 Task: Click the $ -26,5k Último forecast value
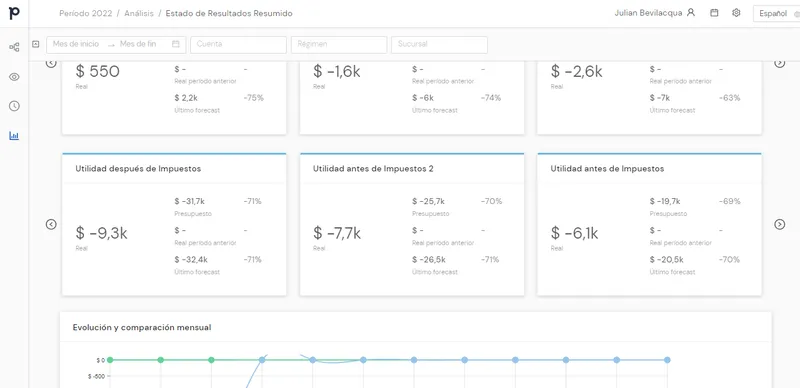click(429, 260)
